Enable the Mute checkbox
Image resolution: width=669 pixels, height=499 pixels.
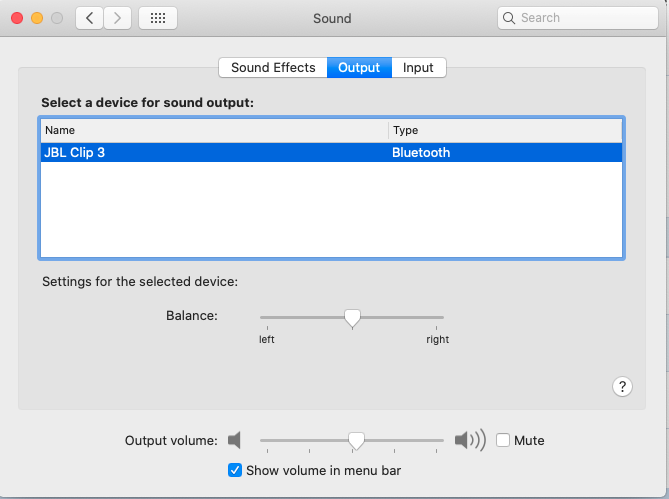503,440
